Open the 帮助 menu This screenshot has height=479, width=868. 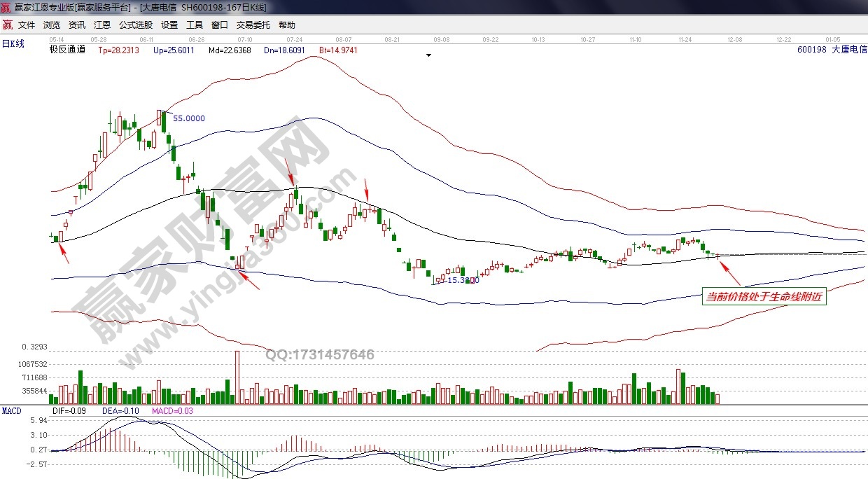(287, 25)
